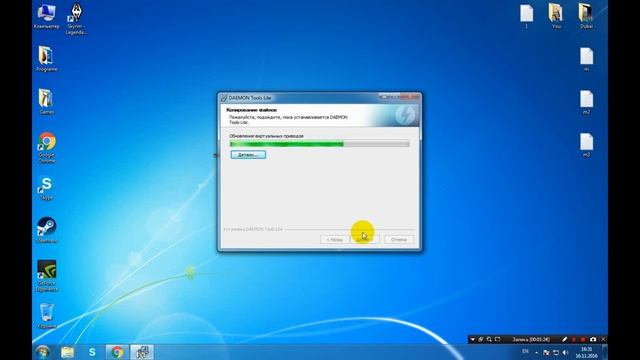Pause recording with the red pause button

coord(574,339)
